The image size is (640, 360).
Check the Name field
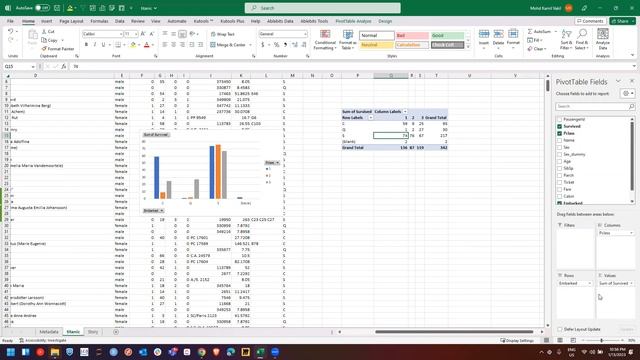[560, 140]
